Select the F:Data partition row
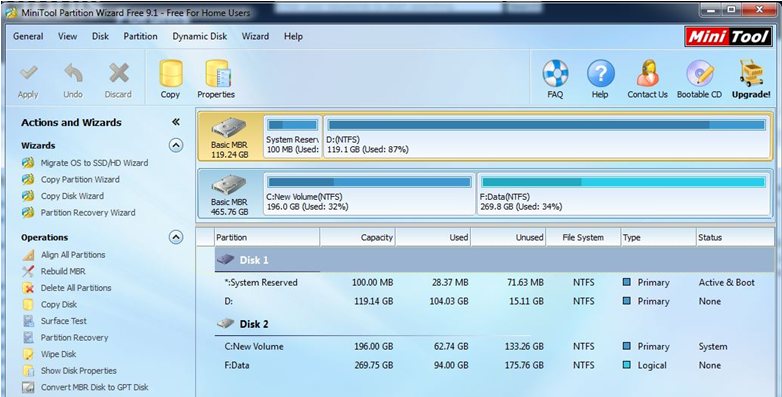 495,366
